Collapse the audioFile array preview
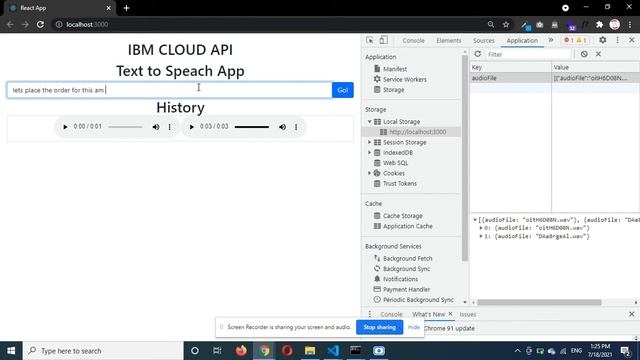The width and height of the screenshot is (640, 360). [x=475, y=220]
